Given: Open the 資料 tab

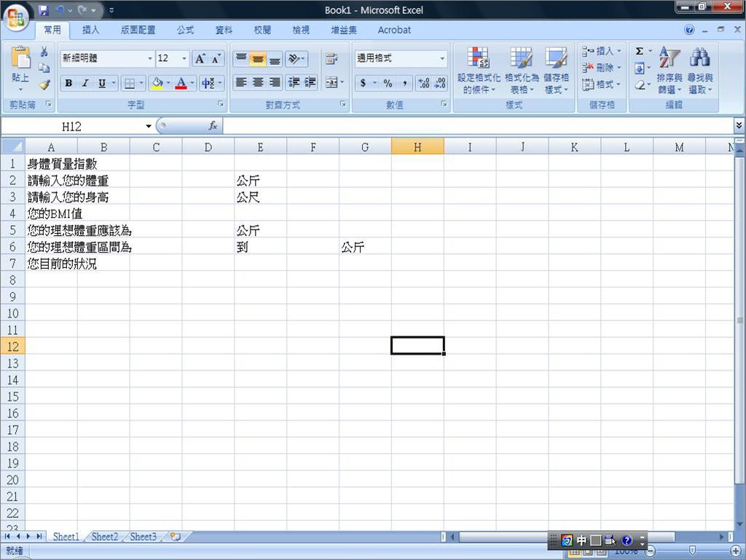Looking at the screenshot, I should [x=224, y=30].
